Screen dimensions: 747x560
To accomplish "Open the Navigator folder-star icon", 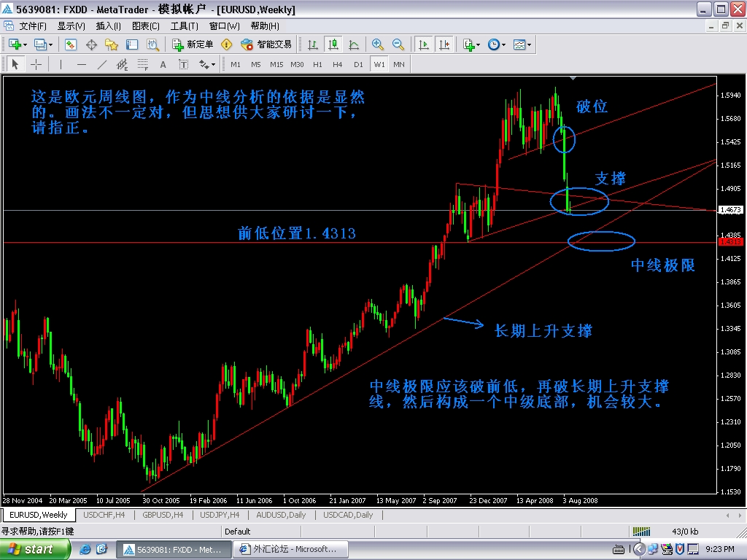I will [112, 44].
